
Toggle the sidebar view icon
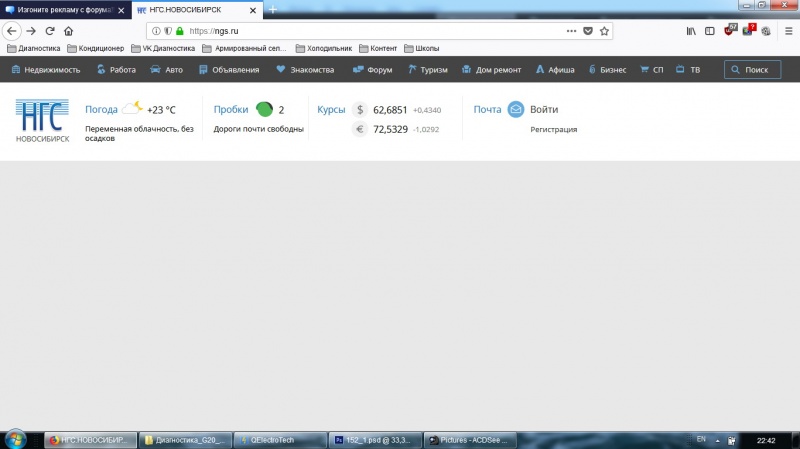click(710, 31)
